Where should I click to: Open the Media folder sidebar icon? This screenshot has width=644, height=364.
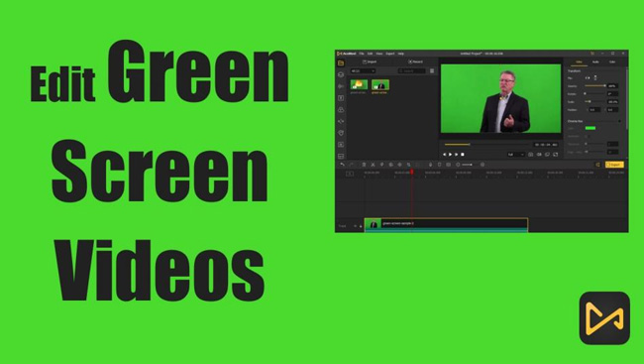coord(341,62)
